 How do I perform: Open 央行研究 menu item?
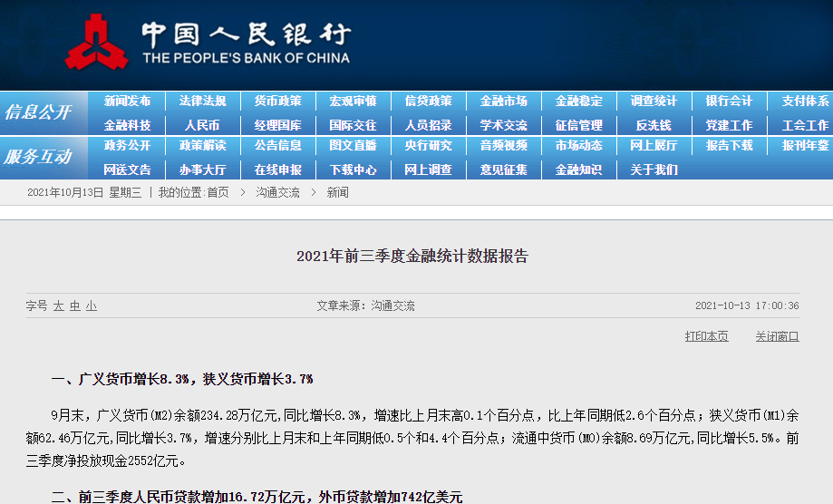click(428, 146)
